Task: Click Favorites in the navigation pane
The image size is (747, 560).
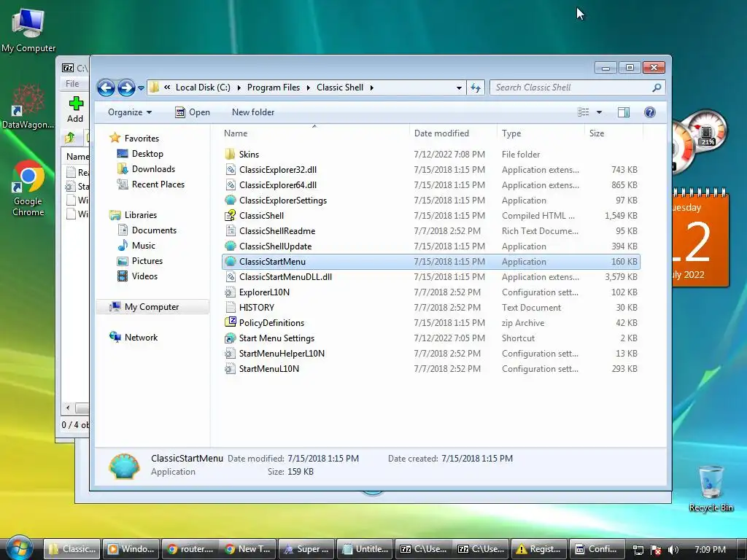Action: point(142,138)
